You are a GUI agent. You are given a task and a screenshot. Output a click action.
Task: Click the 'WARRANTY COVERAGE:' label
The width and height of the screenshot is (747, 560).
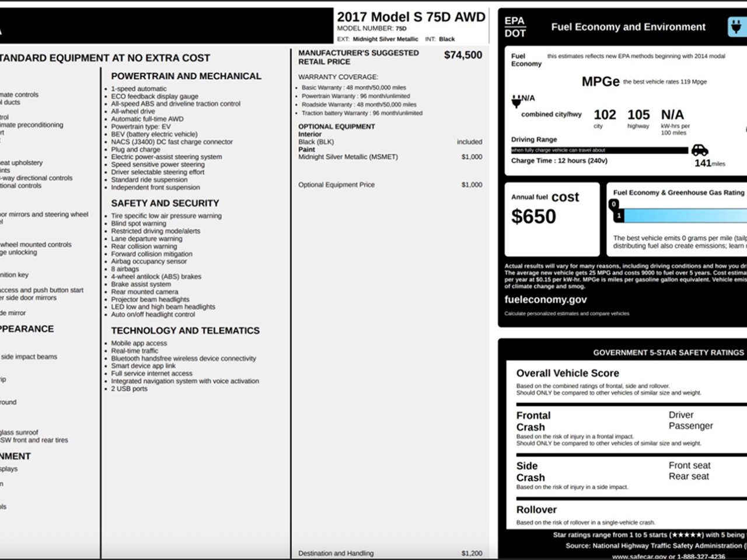[x=338, y=77]
